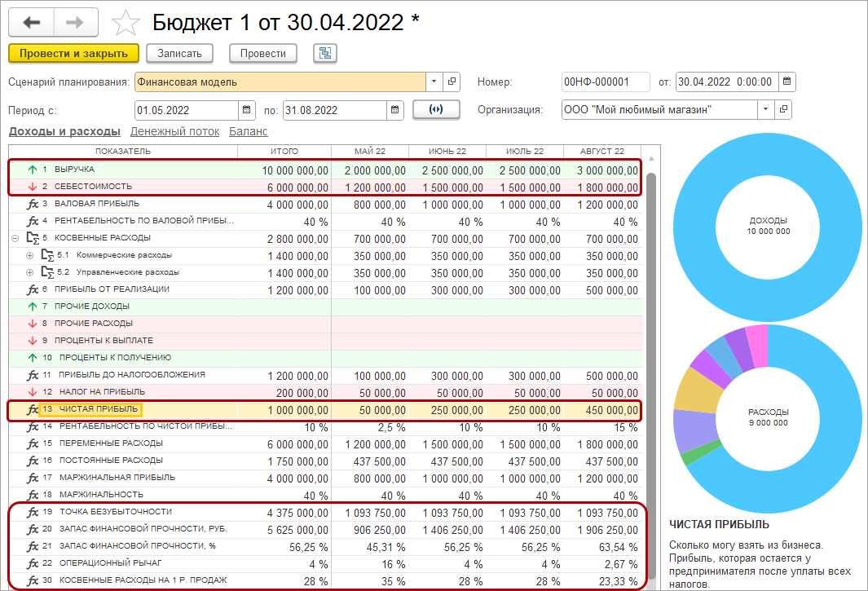Switch to the Баланс tab

[248, 131]
